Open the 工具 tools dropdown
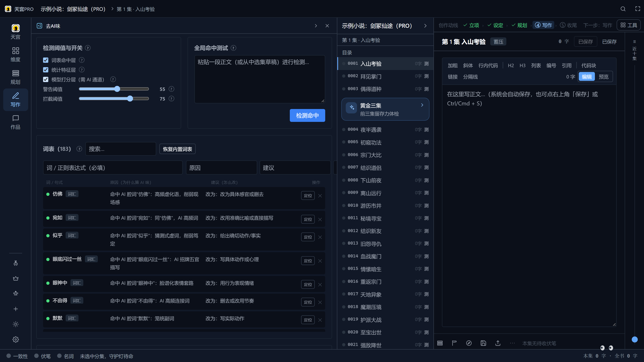The height and width of the screenshot is (362, 644). [629, 25]
